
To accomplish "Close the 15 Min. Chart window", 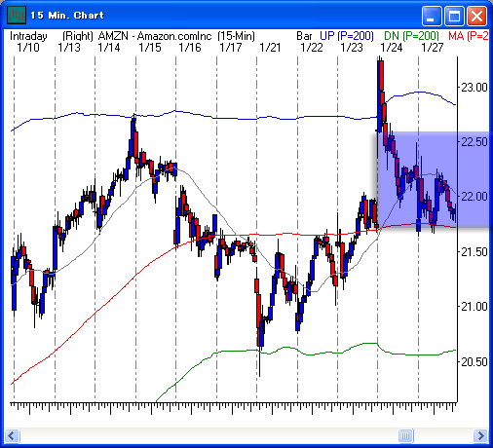I will click(476, 16).
